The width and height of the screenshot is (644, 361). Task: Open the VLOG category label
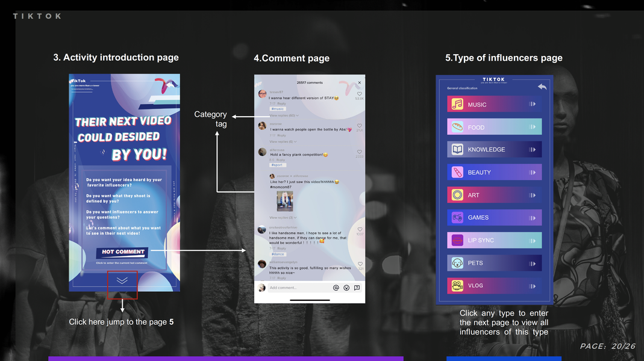(475, 286)
